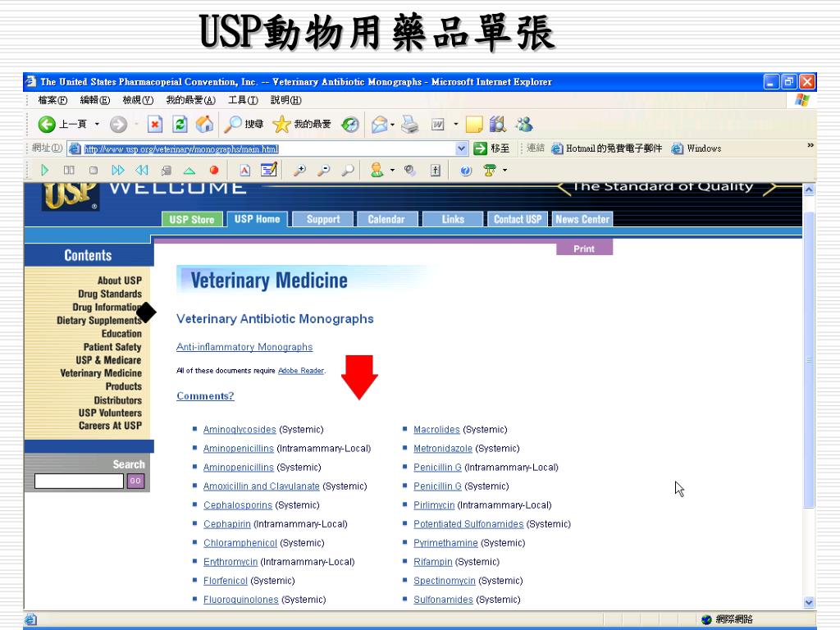Open Macrolides monograph link
840x630 pixels.
click(436, 430)
